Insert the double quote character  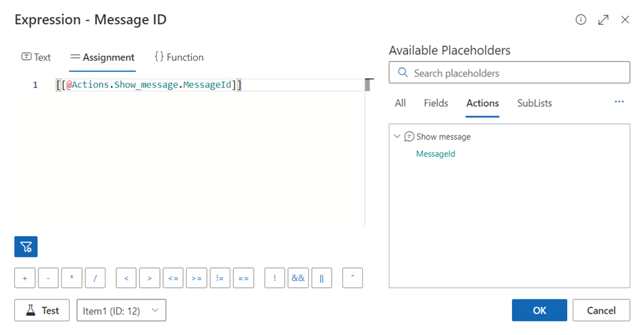click(352, 278)
